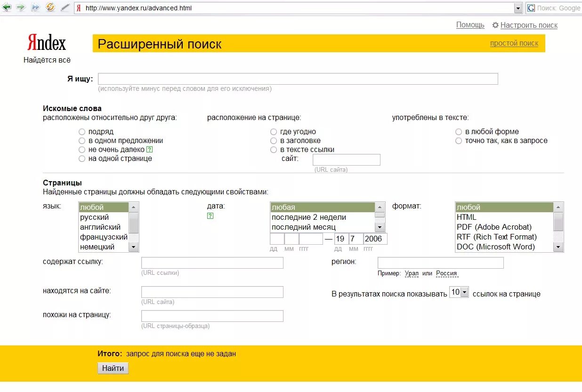The image size is (582, 392).
Task: Click the end date year field 2006
Action: (375, 239)
